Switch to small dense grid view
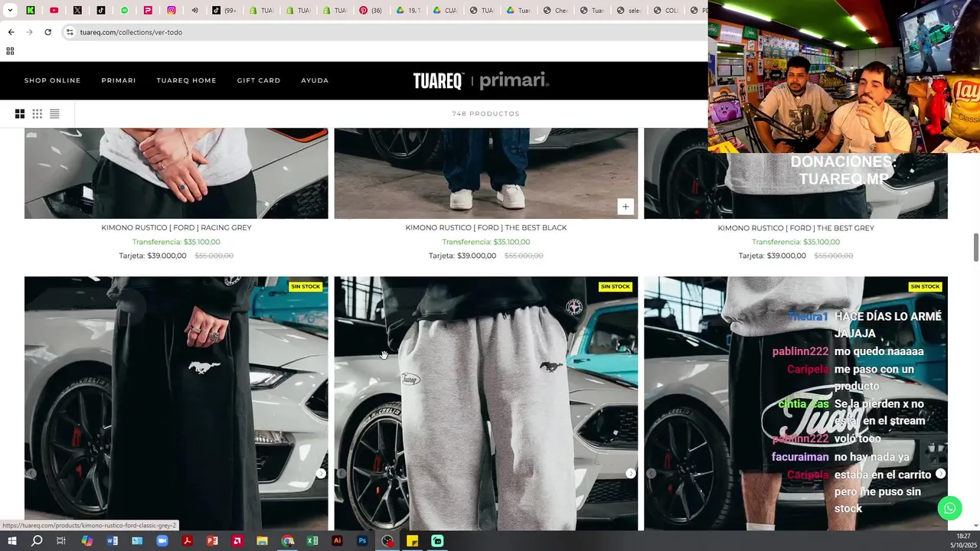Viewport: 980px width, 551px height. pos(37,114)
